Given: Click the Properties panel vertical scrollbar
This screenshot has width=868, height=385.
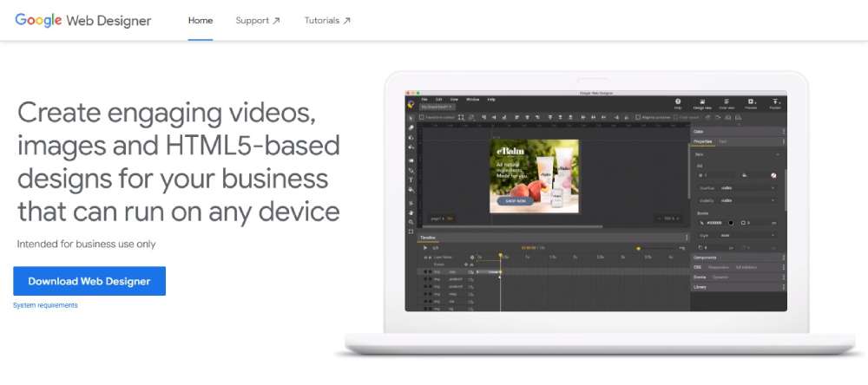Looking at the screenshot, I should point(786,188).
